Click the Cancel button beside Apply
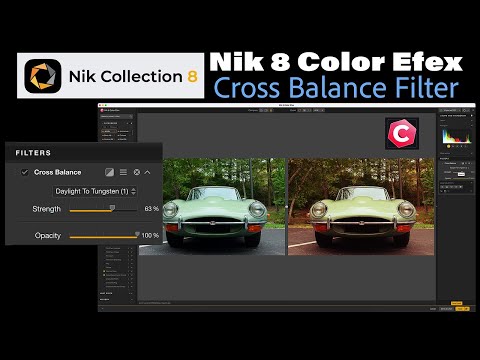Image resolution: width=480 pixels, height=360 pixels. coord(433,309)
